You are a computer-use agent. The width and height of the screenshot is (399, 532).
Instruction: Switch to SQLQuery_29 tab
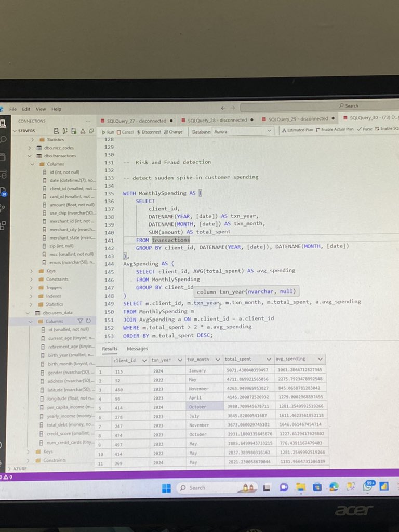pyautogui.click(x=298, y=119)
